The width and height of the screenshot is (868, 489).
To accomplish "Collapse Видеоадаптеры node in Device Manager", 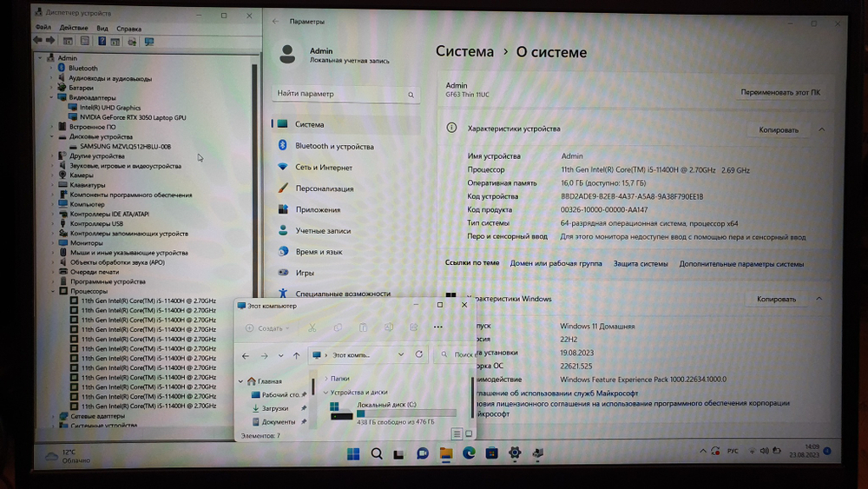I will point(53,97).
